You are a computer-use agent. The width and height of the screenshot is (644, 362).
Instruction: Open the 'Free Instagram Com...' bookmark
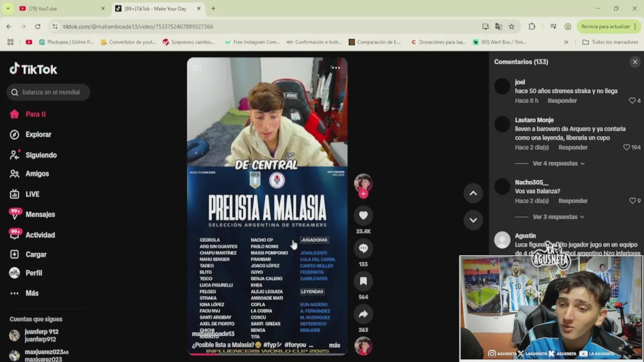point(252,42)
